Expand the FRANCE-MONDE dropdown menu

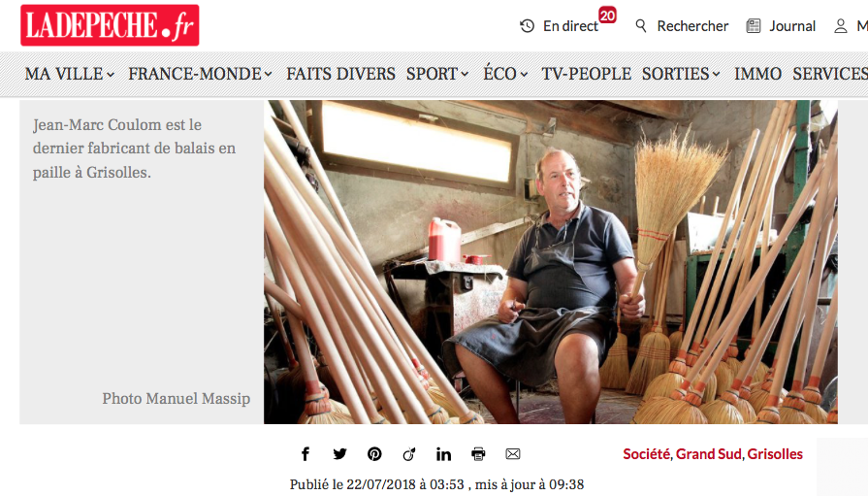click(201, 74)
